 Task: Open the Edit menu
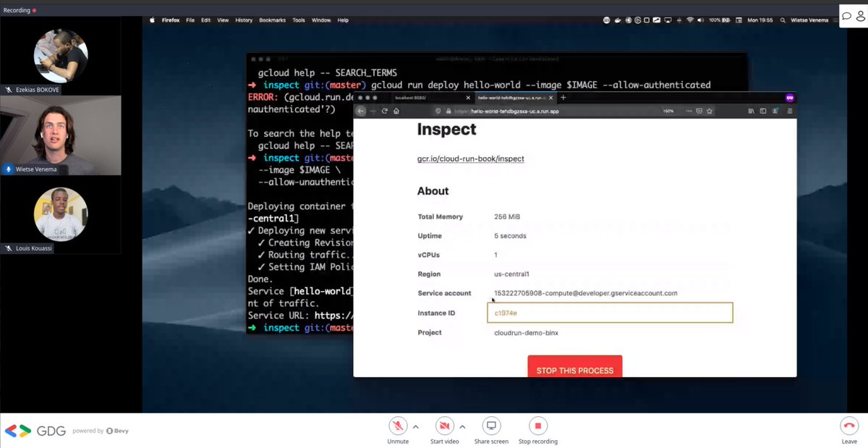[x=206, y=20]
